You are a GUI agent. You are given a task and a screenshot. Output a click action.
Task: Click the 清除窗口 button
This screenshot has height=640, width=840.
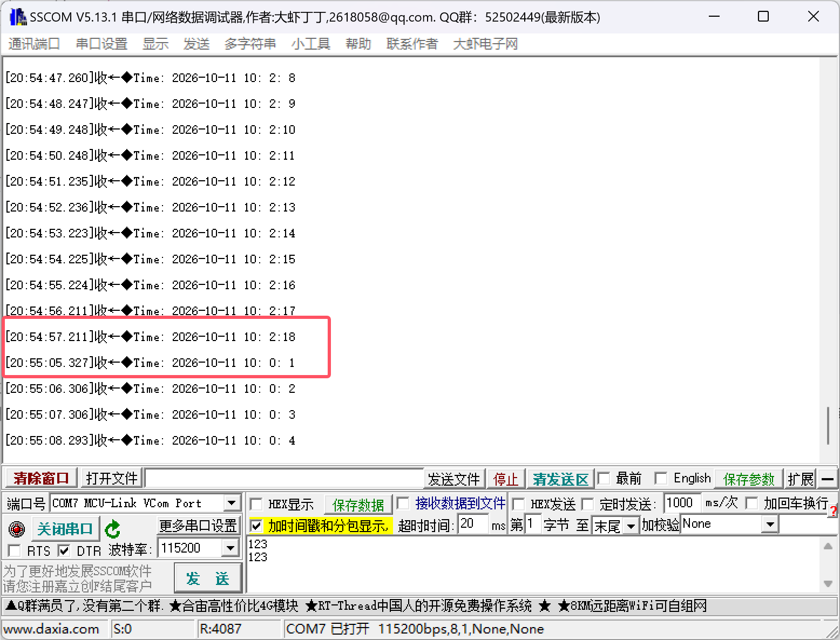point(41,478)
